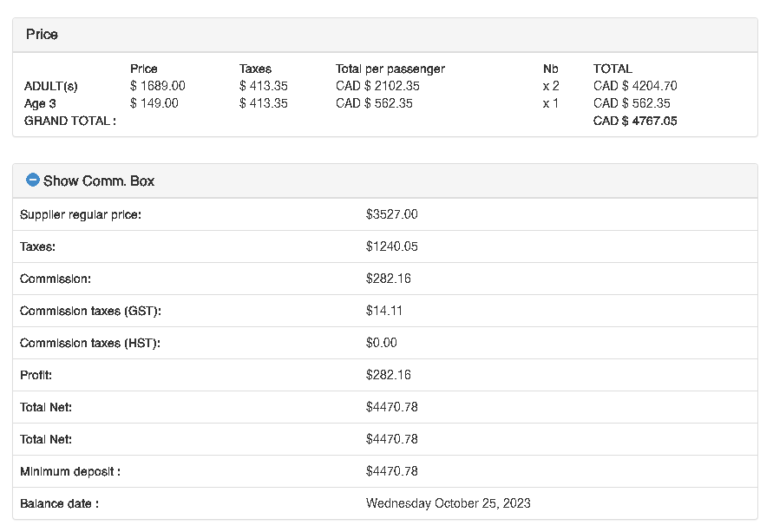Image resolution: width=773 pixels, height=532 pixels.
Task: Click the Nb column header
Action: pyautogui.click(x=550, y=69)
